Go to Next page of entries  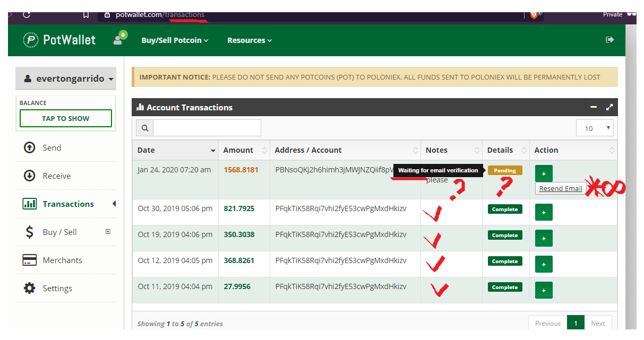(598, 323)
